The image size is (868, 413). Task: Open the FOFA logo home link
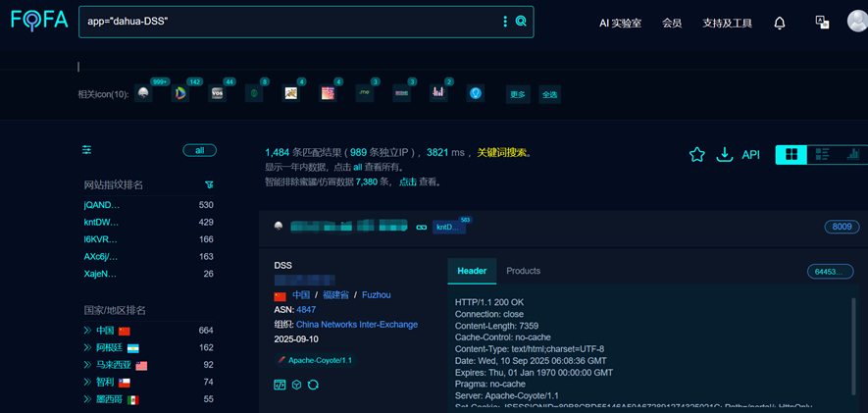[39, 20]
